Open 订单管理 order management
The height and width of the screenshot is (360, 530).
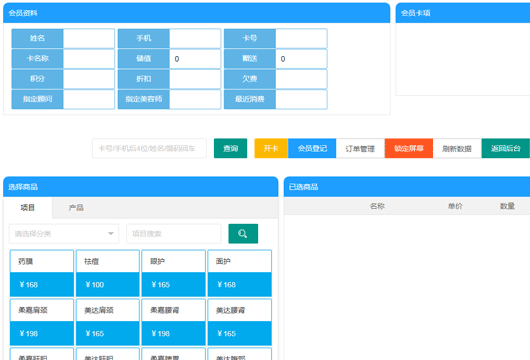pos(360,148)
